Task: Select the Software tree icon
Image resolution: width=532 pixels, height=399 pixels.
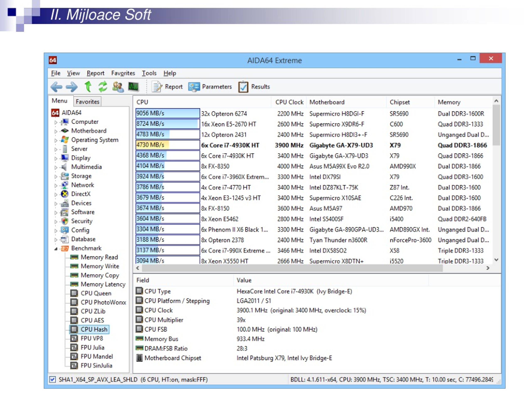Action: (x=64, y=212)
